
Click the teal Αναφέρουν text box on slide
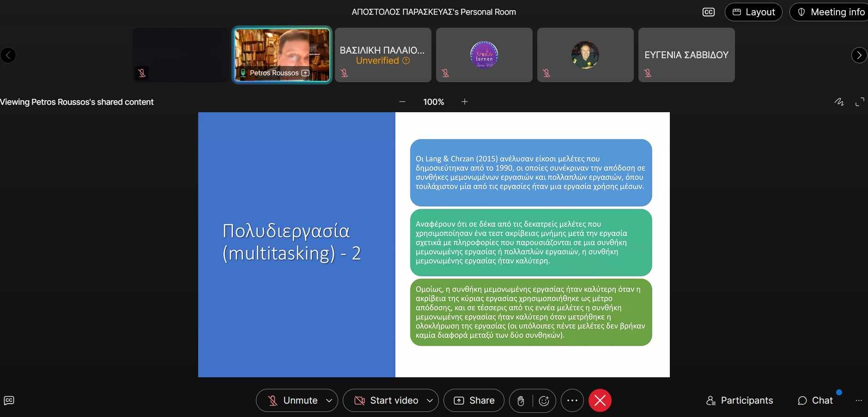point(531,242)
